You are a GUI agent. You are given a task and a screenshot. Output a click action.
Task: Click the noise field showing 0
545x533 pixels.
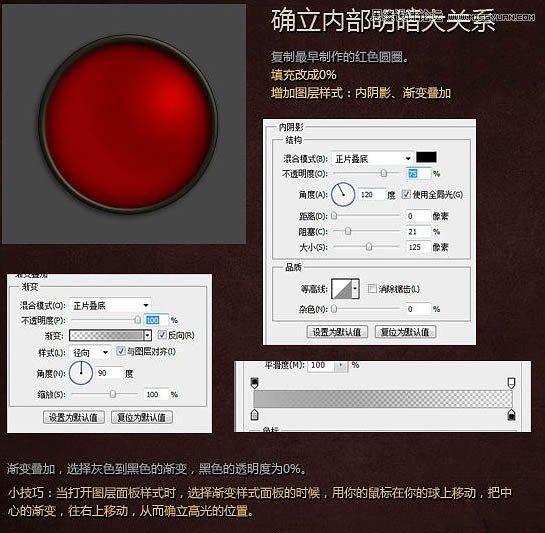point(418,309)
